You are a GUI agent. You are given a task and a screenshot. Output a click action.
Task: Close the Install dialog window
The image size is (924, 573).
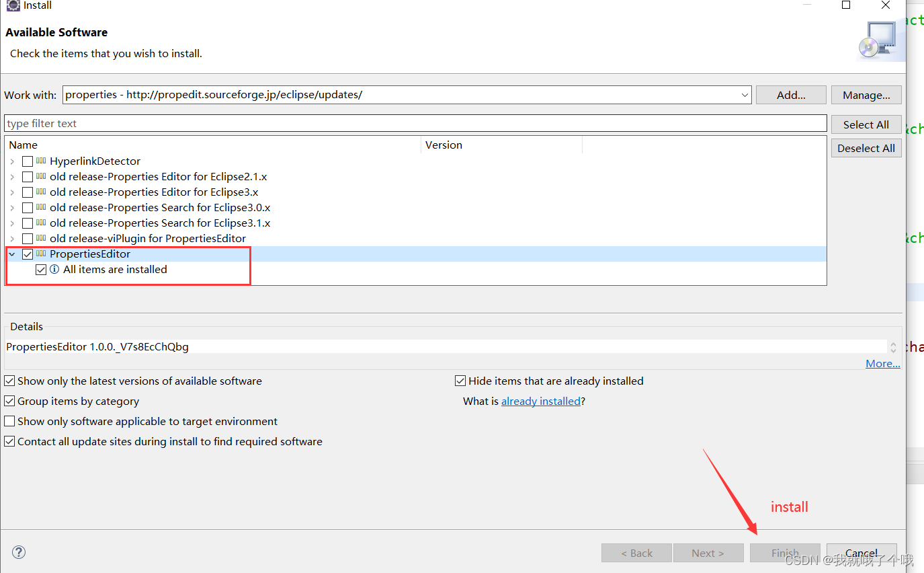point(886,5)
